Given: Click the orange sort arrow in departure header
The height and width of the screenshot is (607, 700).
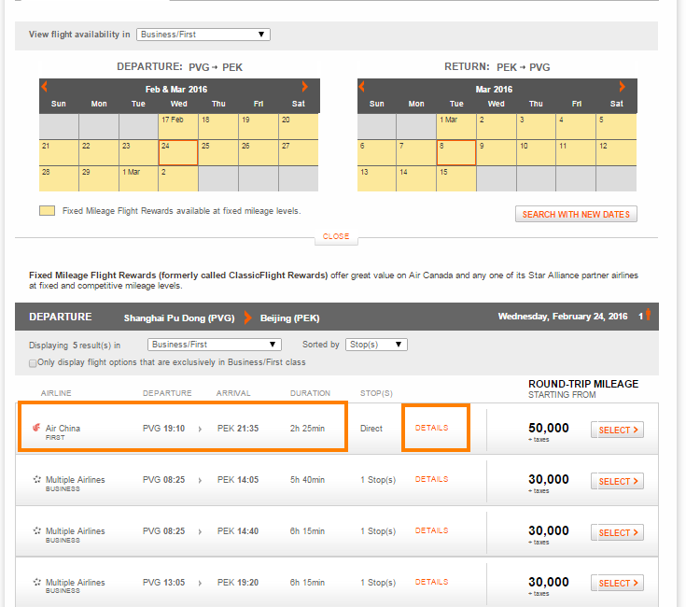Looking at the screenshot, I should (648, 316).
